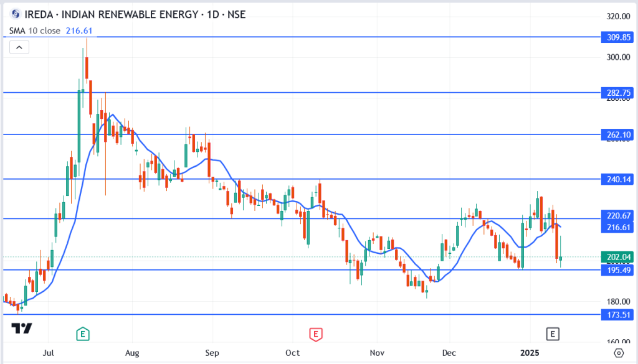Click the 282.75 horizontal line price label
This screenshot has width=638, height=364.
[x=615, y=93]
